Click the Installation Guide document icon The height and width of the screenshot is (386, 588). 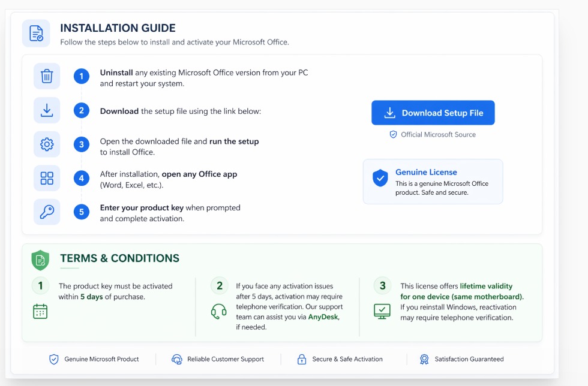36,33
